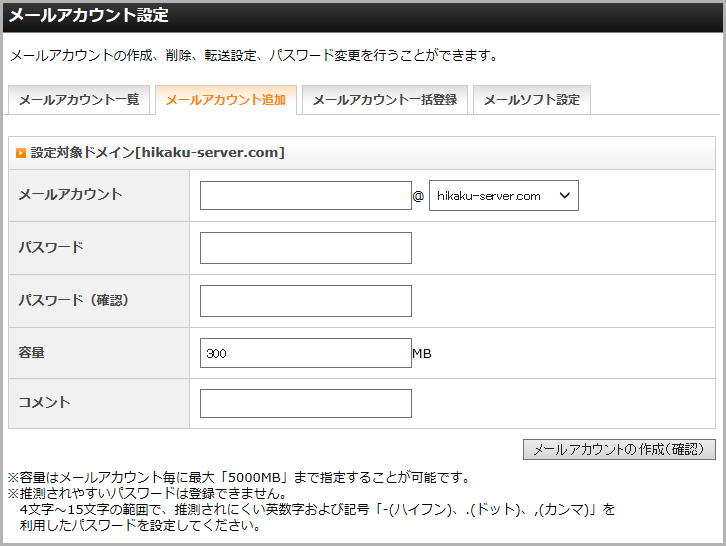Screen dimensions: 726x546
Task: Click the パスワード（確認） row label
Action: (x=74, y=300)
